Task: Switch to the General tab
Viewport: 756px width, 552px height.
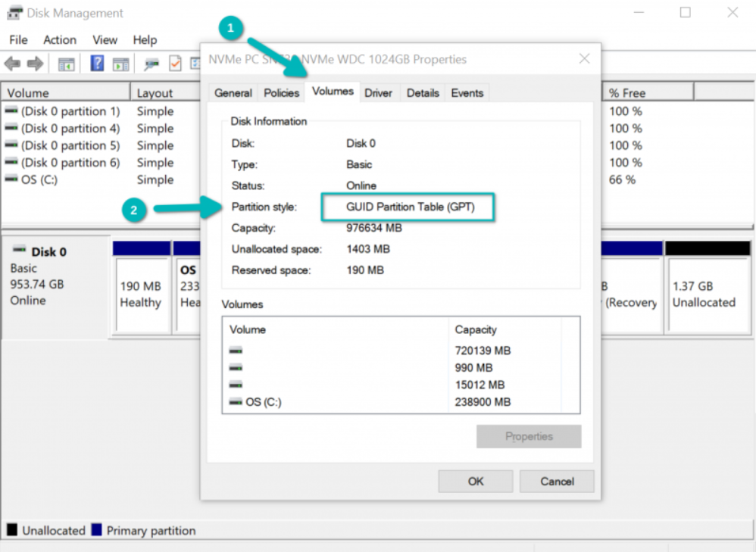Action: 233,93
